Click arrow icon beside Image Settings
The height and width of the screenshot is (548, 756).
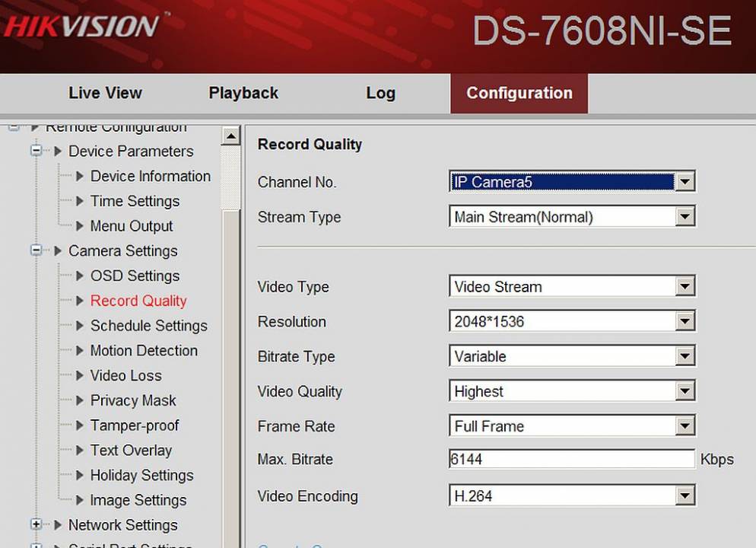[80, 500]
